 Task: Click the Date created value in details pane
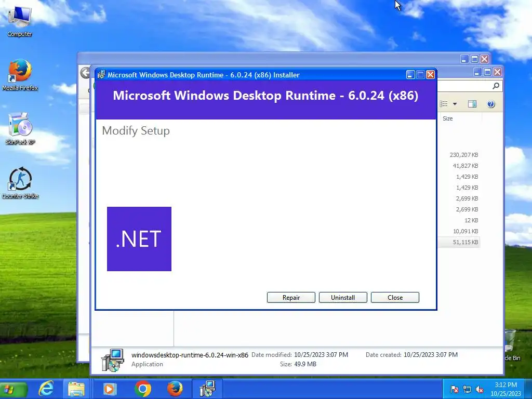click(431, 354)
